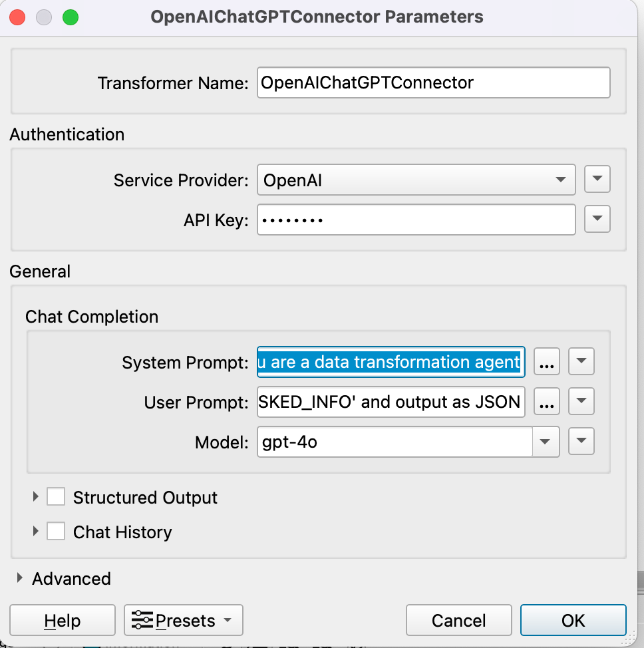Open User Prompt options arrow menu
The height and width of the screenshot is (648, 644).
point(581,402)
